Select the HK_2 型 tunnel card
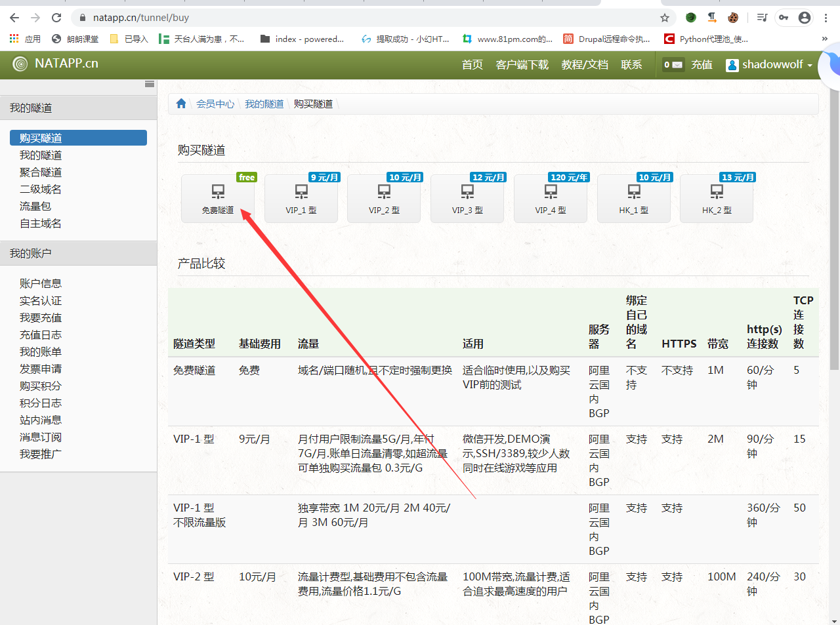Viewport: 840px width, 625px height. coord(717,199)
